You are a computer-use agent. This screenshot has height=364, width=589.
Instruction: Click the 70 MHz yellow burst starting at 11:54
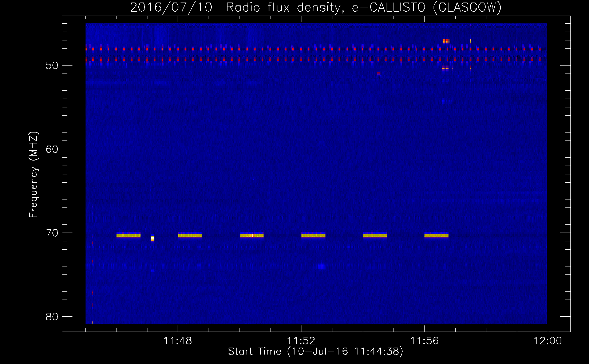(375, 235)
